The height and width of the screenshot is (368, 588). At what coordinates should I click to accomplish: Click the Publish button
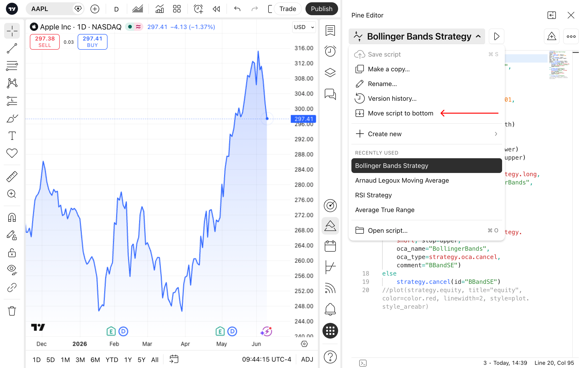(322, 9)
